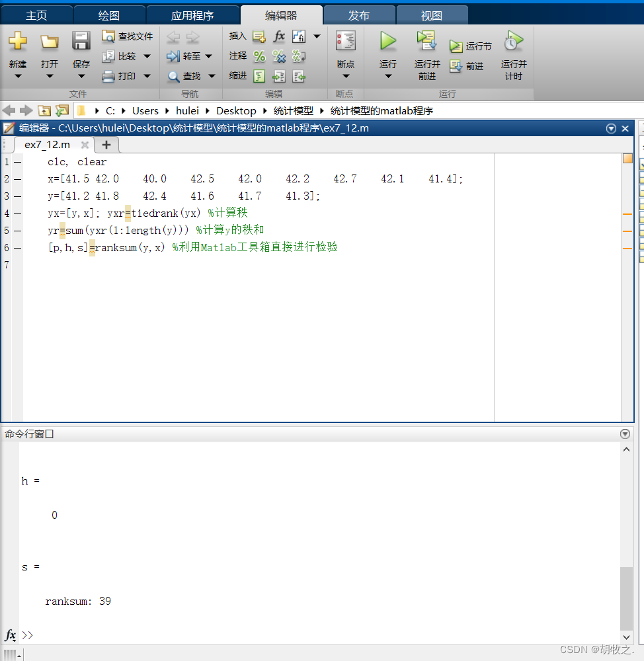Click Advance (前进) button
The height and width of the screenshot is (661, 644).
coord(466,66)
